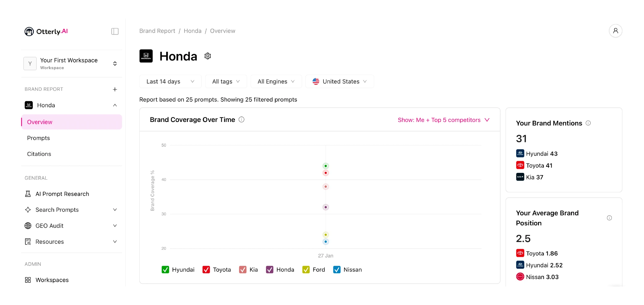
Task: Click the Otterly.AI logo
Action: tap(46, 31)
